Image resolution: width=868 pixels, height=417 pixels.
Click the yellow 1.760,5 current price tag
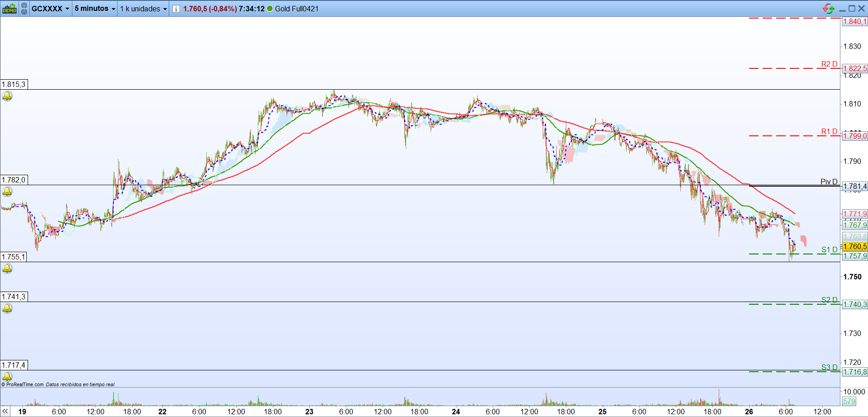tap(855, 246)
